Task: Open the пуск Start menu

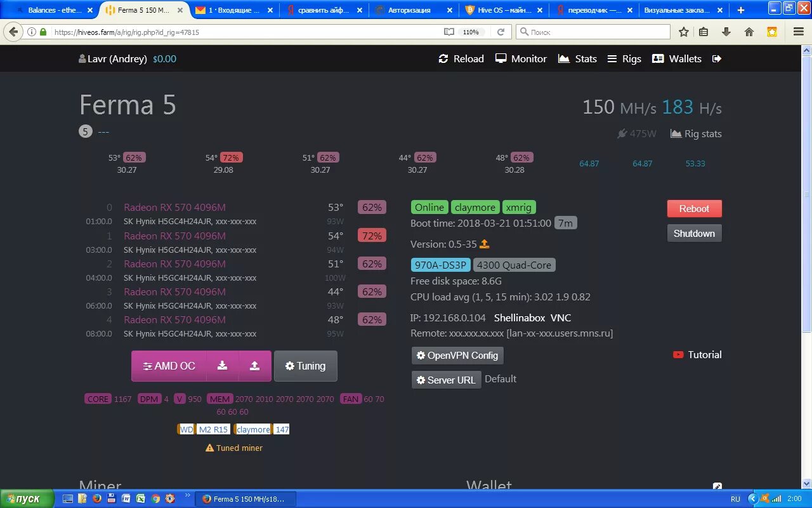Action: (27, 499)
